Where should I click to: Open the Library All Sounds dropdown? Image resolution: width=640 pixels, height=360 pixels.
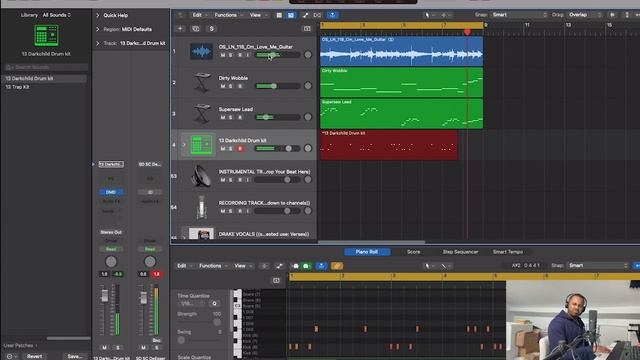click(57, 15)
